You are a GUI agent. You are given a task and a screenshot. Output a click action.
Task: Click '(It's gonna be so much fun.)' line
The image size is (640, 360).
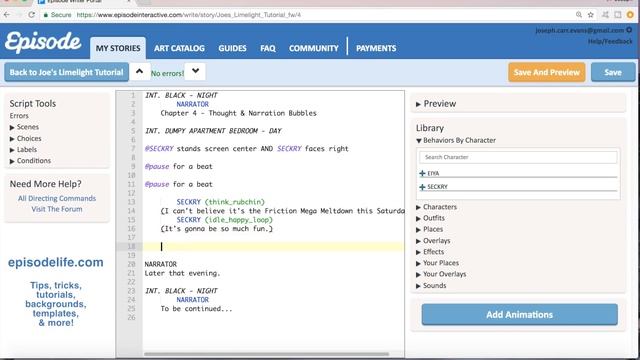[x=216, y=229]
